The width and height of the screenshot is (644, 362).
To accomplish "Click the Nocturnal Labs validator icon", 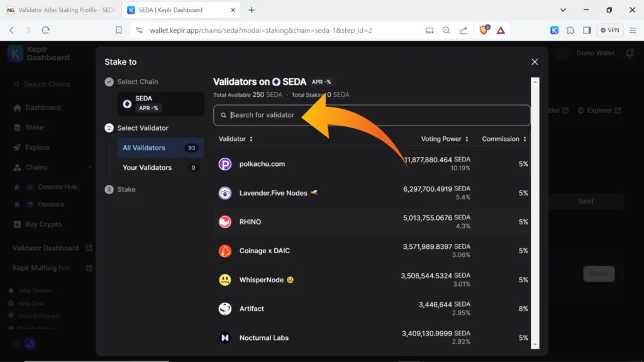I will [225, 337].
